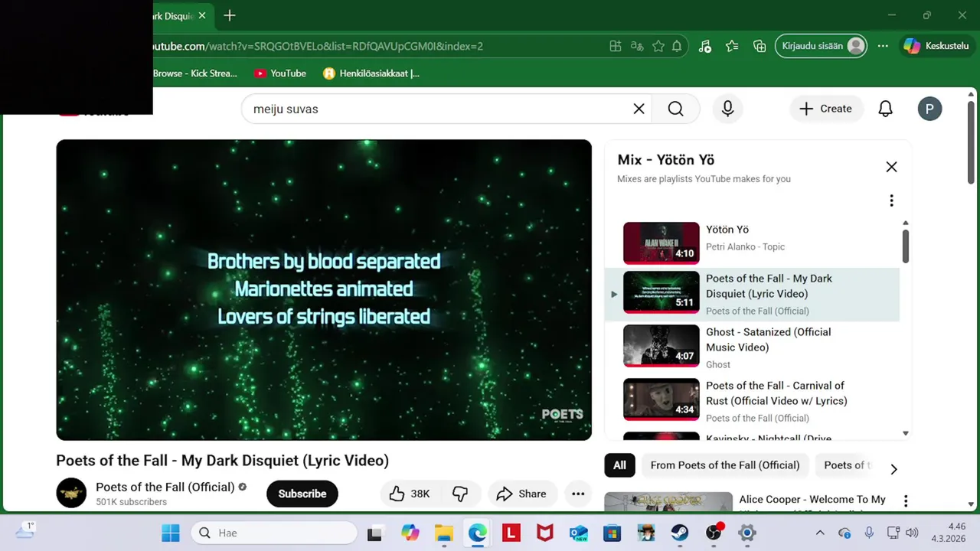Dislike the My Dark Disquiet video
This screenshot has height=551, width=980.
[x=460, y=494]
